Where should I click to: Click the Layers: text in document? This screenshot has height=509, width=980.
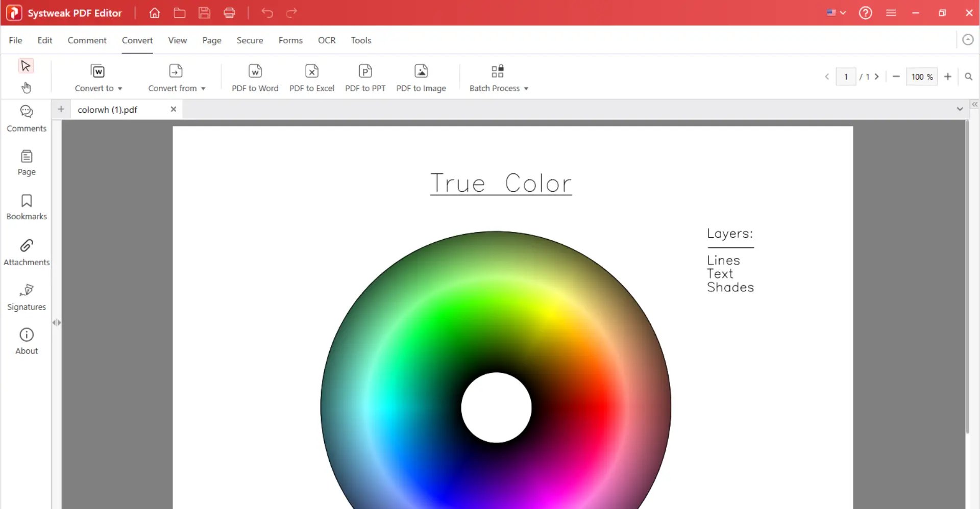click(730, 234)
